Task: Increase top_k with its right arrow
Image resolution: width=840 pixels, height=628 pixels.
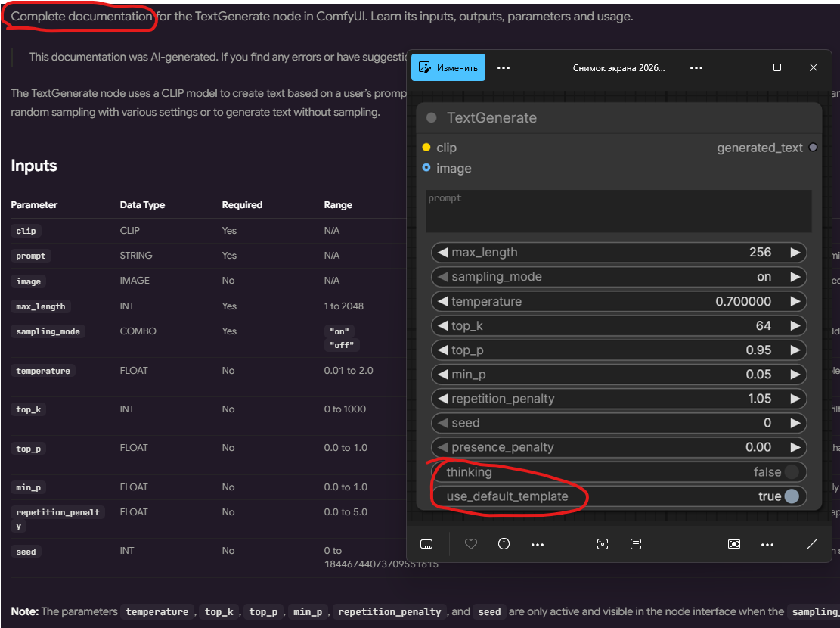Action: (x=795, y=325)
